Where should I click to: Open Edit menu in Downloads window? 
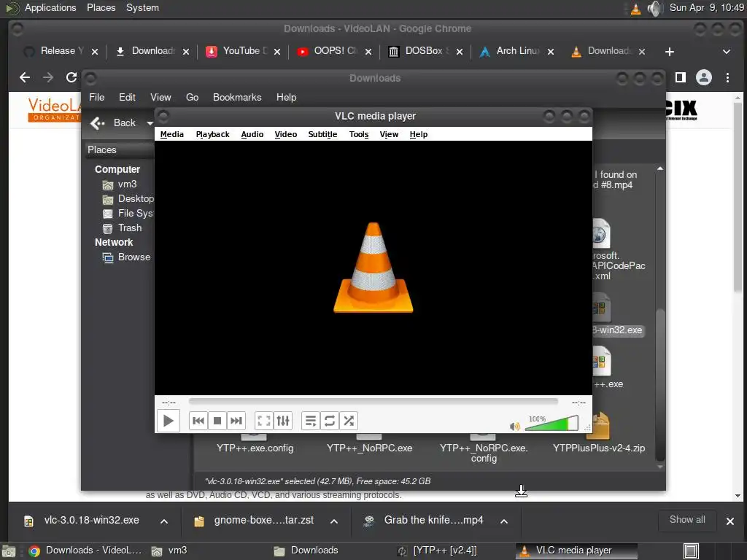point(127,97)
